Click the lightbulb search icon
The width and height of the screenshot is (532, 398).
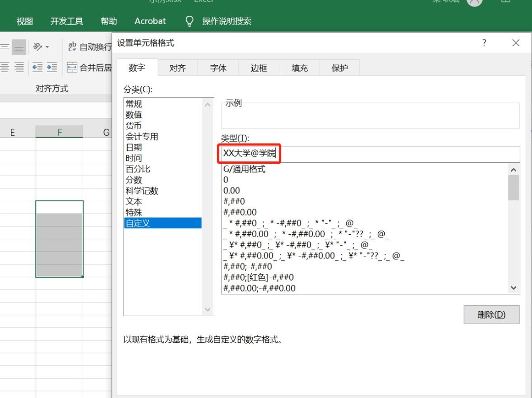pyautogui.click(x=189, y=21)
